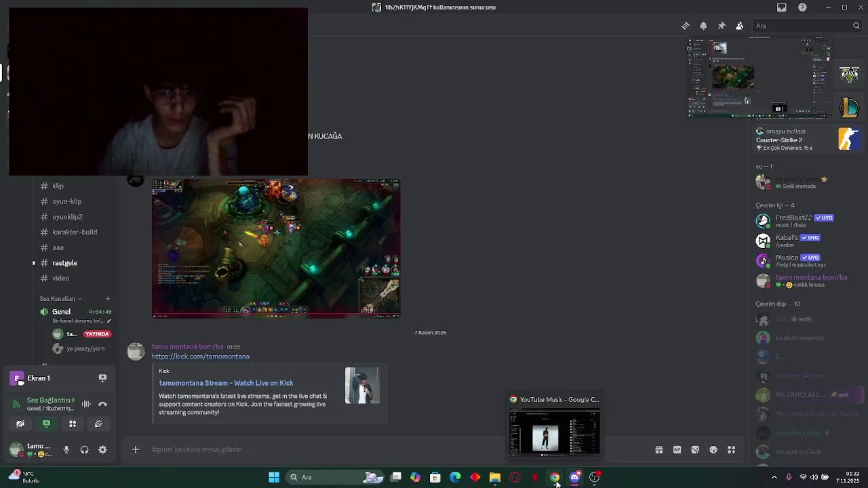Select the klip channel

pyautogui.click(x=73, y=186)
